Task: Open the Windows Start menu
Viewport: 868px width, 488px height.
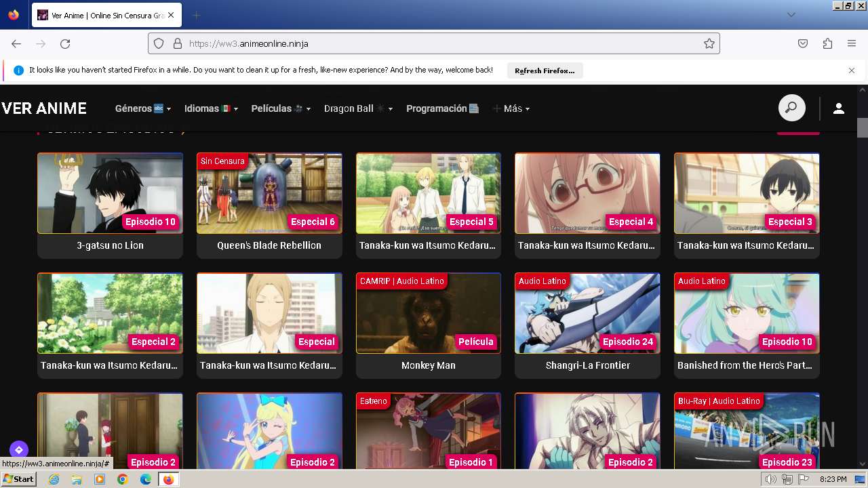Action: (x=18, y=479)
